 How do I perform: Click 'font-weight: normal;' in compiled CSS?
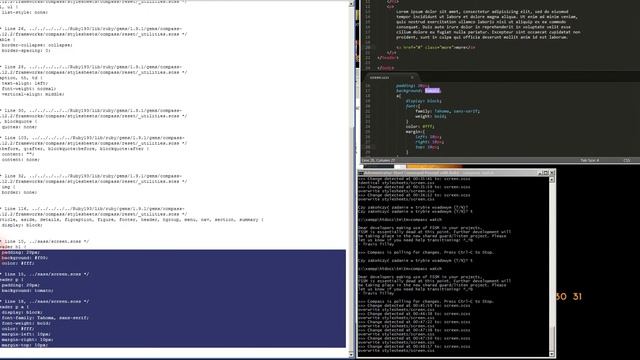coord(29,89)
